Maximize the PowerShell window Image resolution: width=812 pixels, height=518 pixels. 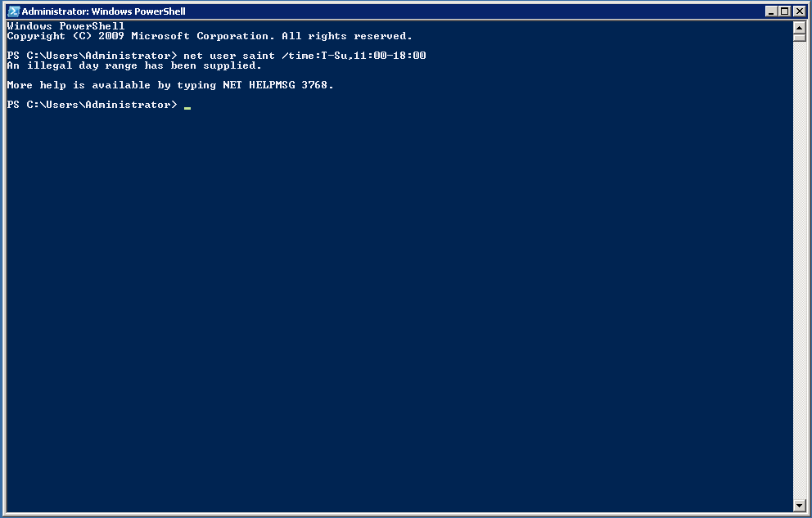pyautogui.click(x=785, y=11)
